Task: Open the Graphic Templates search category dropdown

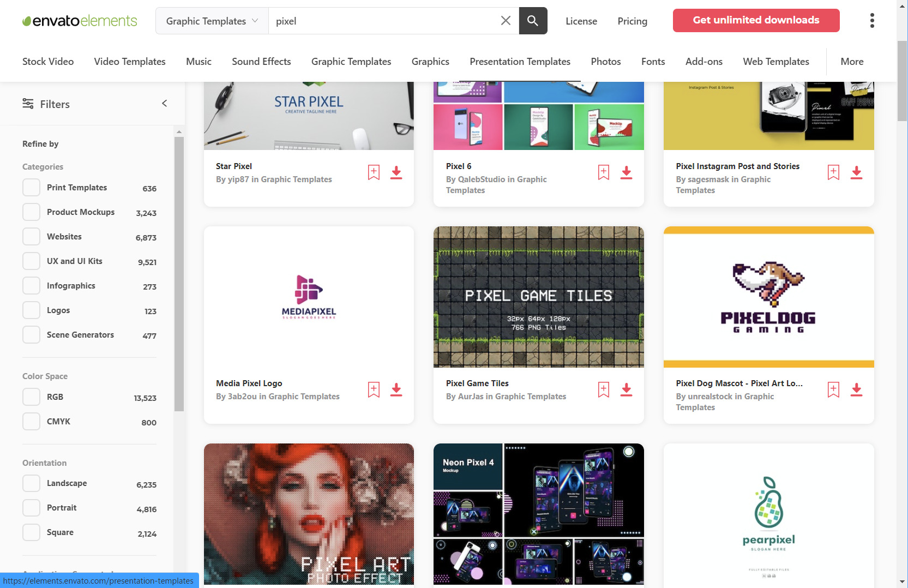Action: tap(212, 21)
